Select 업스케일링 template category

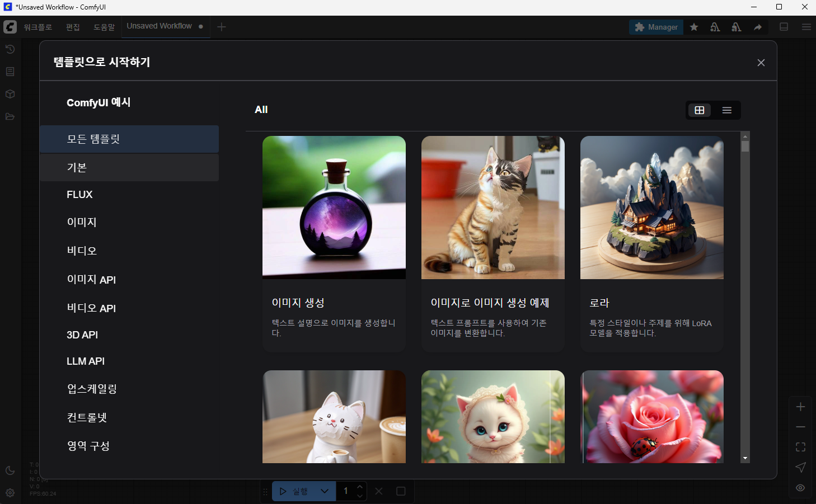point(129,389)
